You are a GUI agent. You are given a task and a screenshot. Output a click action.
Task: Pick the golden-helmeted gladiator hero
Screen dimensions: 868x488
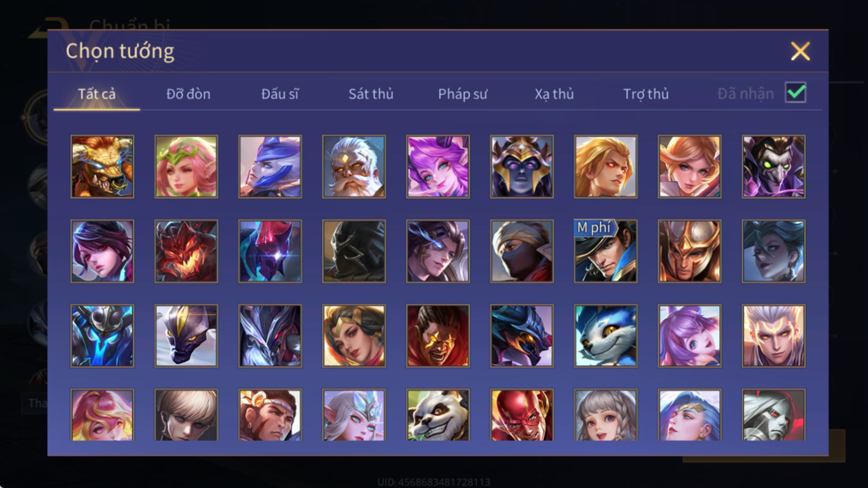coord(689,251)
